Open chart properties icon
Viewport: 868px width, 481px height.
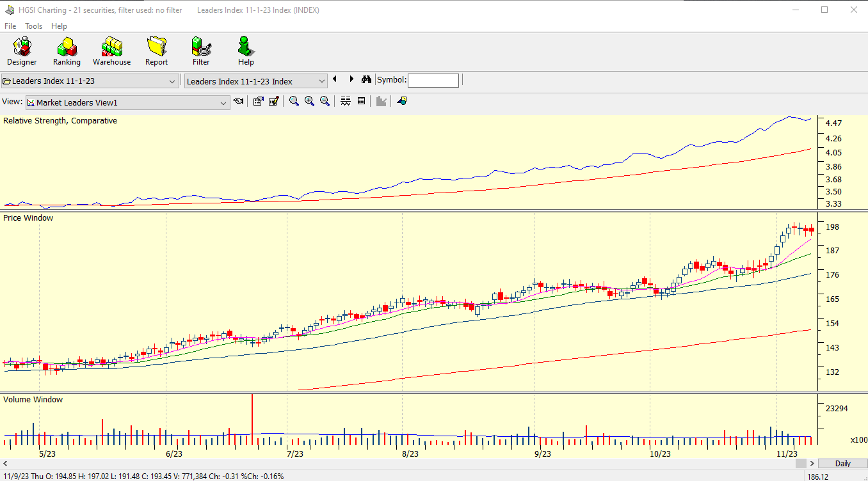point(258,101)
